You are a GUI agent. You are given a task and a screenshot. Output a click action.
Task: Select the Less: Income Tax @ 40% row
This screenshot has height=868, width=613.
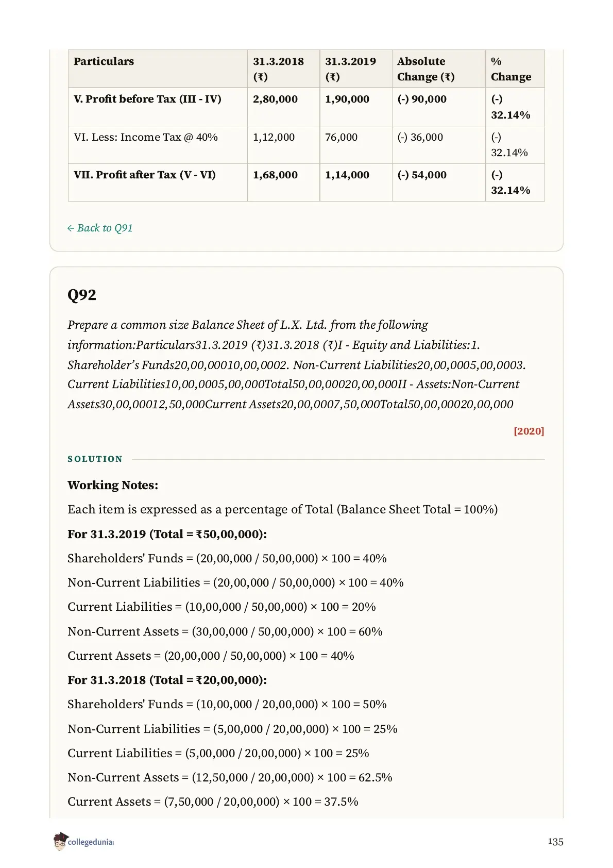(x=306, y=145)
